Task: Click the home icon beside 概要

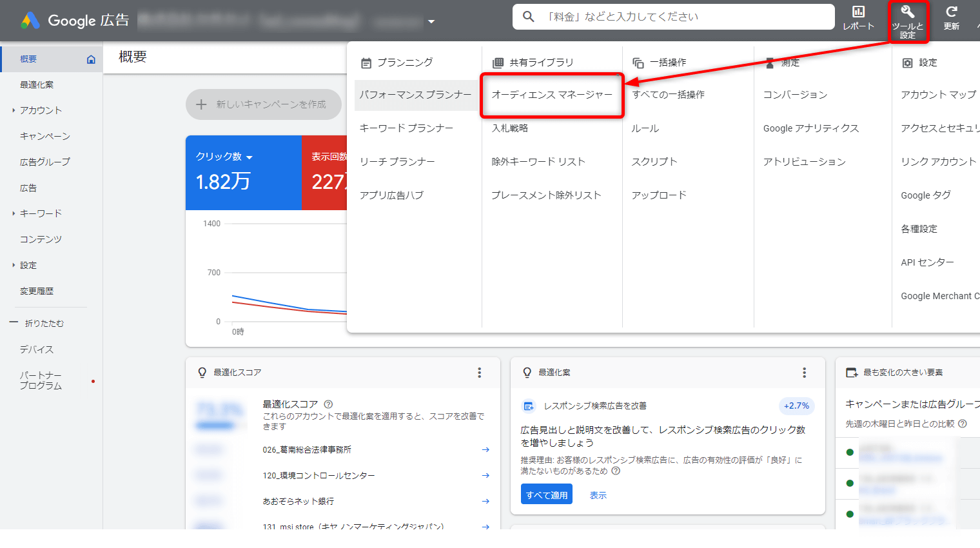Action: click(91, 59)
